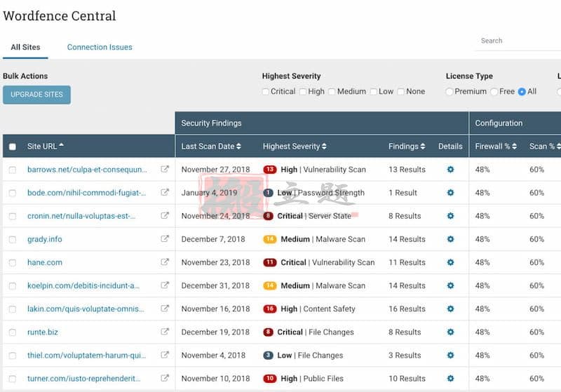Sort by Site URL column
Screen dimensions: 561x392
tap(46, 147)
